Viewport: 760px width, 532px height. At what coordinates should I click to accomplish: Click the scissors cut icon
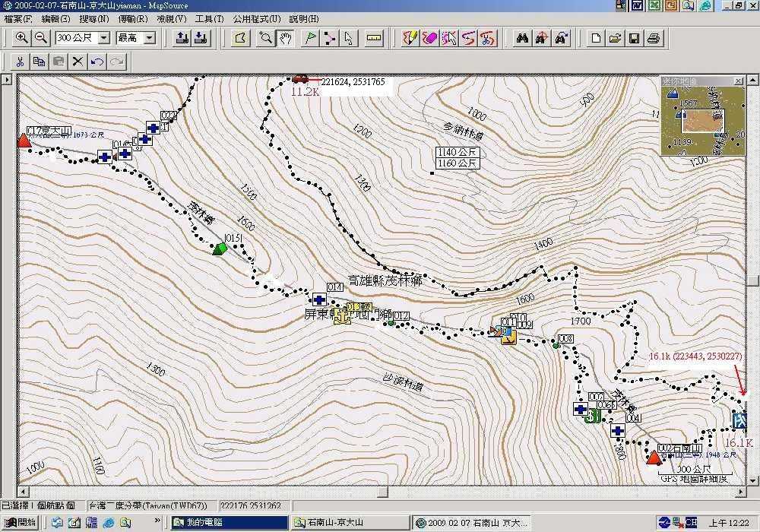point(20,62)
